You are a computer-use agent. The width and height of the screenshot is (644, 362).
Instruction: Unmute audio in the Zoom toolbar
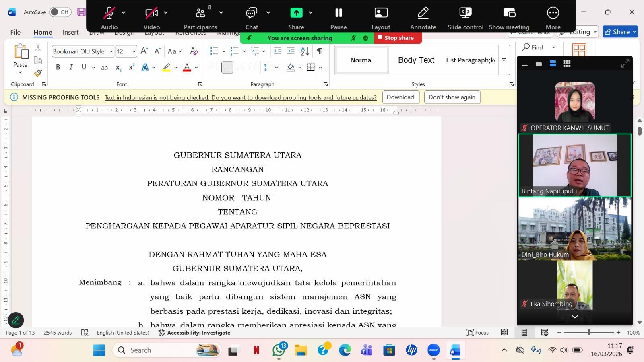click(109, 16)
